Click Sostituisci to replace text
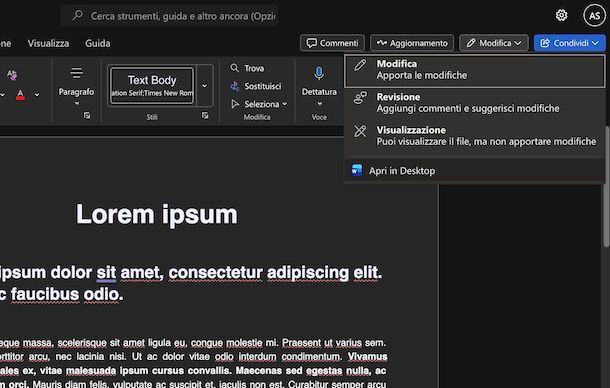This screenshot has width=610, height=388. point(256,86)
